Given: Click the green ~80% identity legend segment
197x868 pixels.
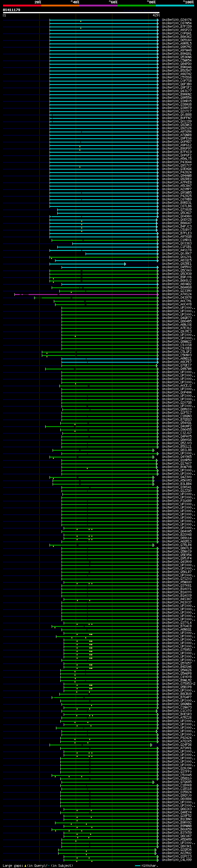Looking at the screenshot, I should tap(137, 6).
